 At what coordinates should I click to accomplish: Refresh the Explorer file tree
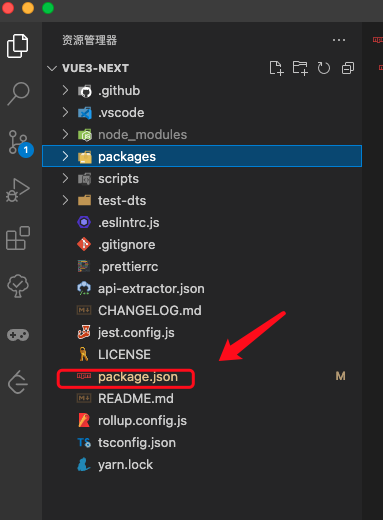[x=324, y=68]
